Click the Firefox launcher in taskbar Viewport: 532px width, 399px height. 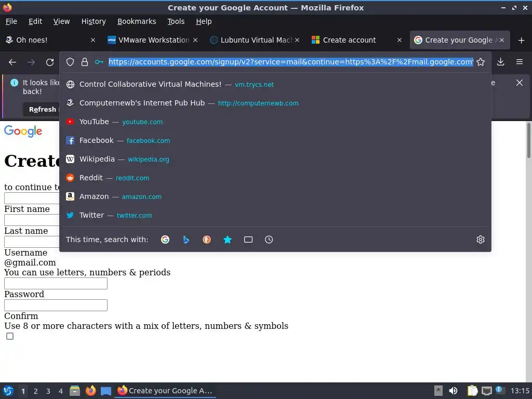pos(90,391)
